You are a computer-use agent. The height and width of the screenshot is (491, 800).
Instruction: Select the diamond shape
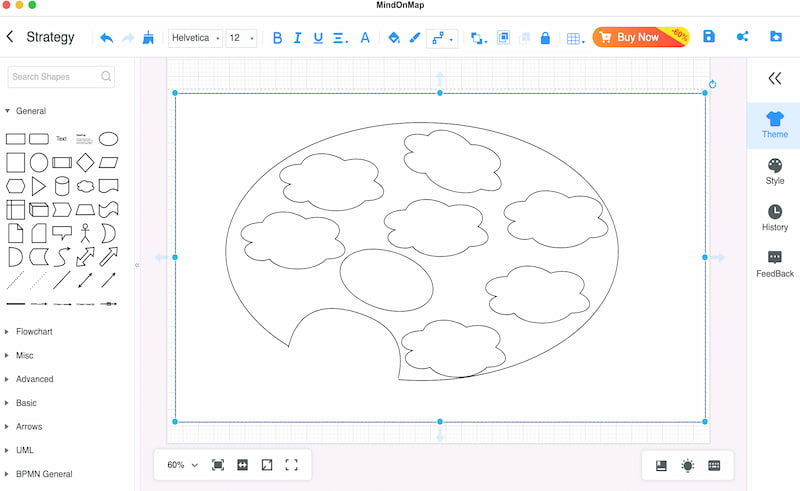pos(85,163)
